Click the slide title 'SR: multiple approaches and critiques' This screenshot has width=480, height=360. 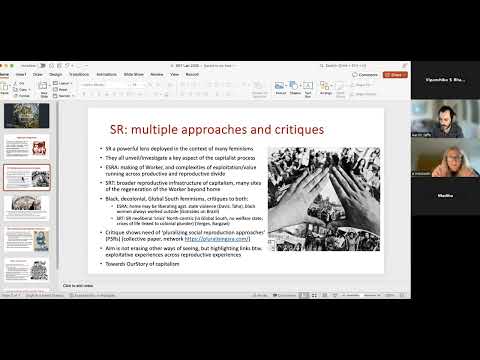(x=217, y=129)
